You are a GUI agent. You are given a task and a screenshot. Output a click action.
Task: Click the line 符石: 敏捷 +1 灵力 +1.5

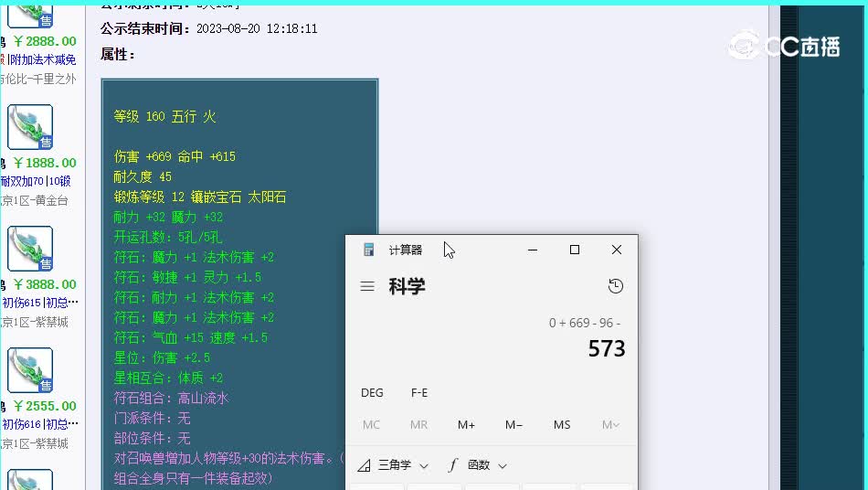[x=187, y=277]
